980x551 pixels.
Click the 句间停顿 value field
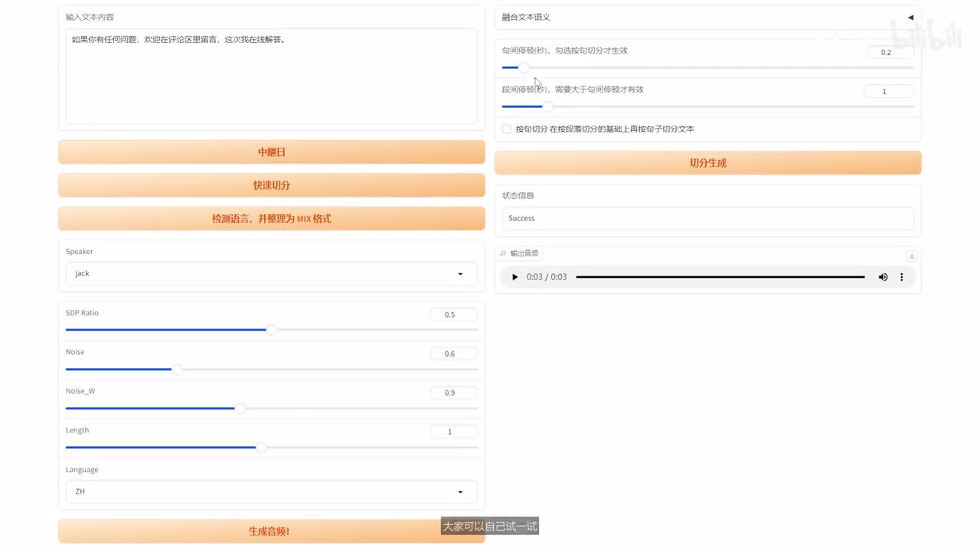pyautogui.click(x=890, y=53)
